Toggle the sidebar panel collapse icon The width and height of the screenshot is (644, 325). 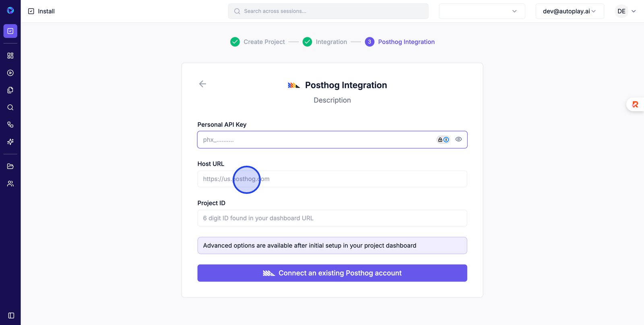point(11,316)
